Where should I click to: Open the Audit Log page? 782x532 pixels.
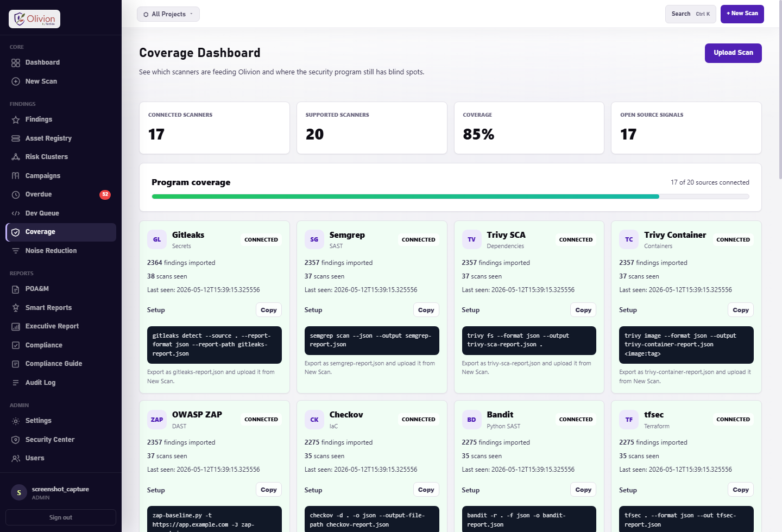tap(61, 383)
